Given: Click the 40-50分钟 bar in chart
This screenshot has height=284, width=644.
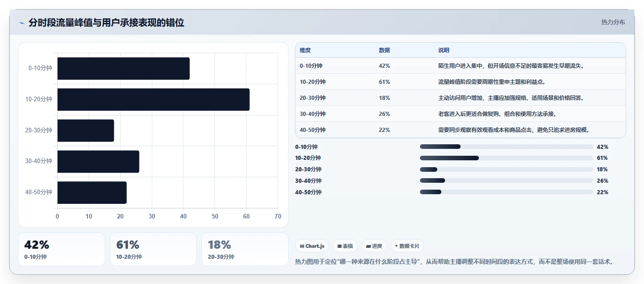Looking at the screenshot, I should (x=92, y=192).
